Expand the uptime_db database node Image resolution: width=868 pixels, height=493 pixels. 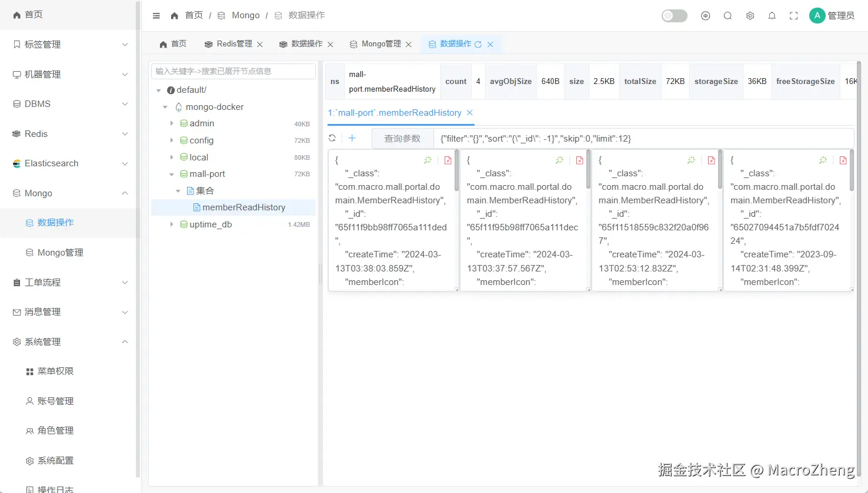tap(172, 224)
